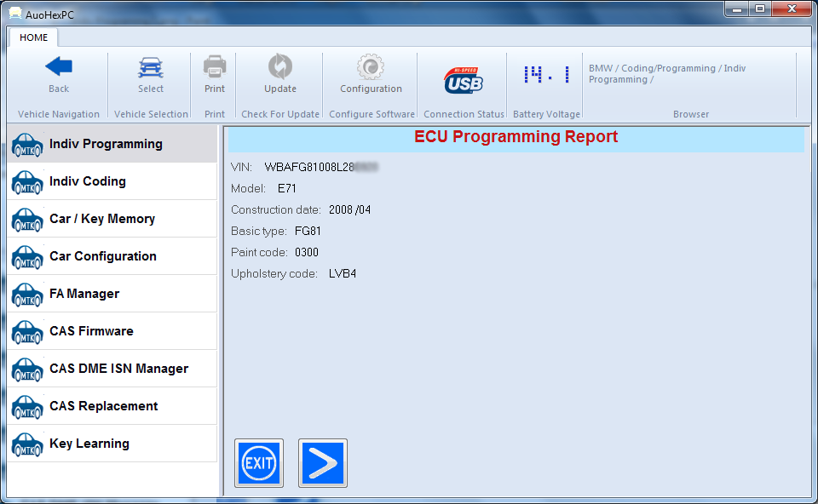818x504 pixels.
Task: Switch to the HOME ribbon tab
Action: coord(33,37)
